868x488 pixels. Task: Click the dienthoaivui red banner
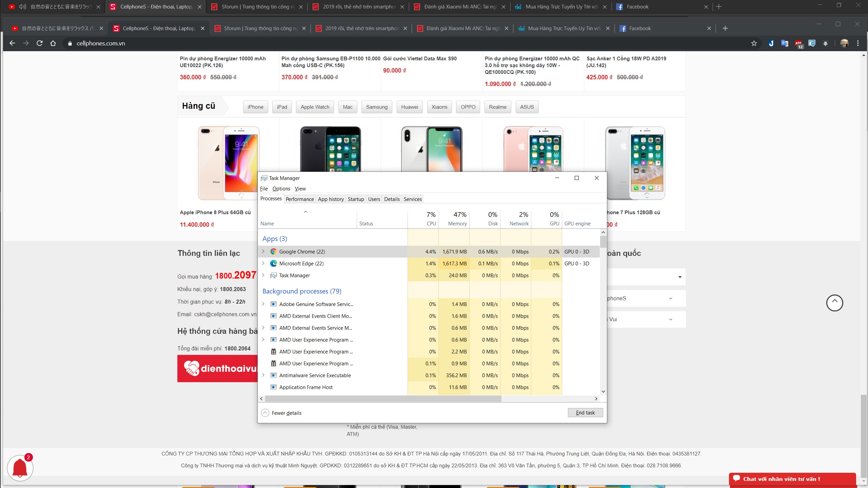coord(218,369)
